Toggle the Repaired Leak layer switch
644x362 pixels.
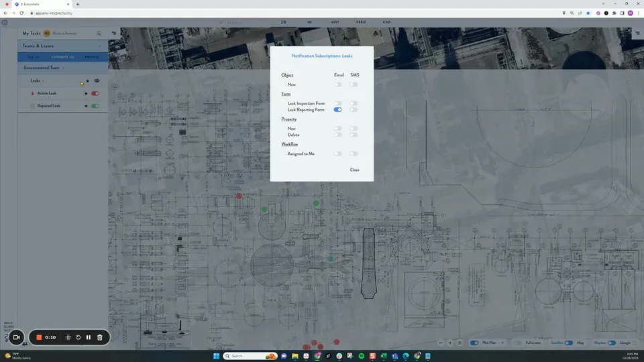(95, 106)
